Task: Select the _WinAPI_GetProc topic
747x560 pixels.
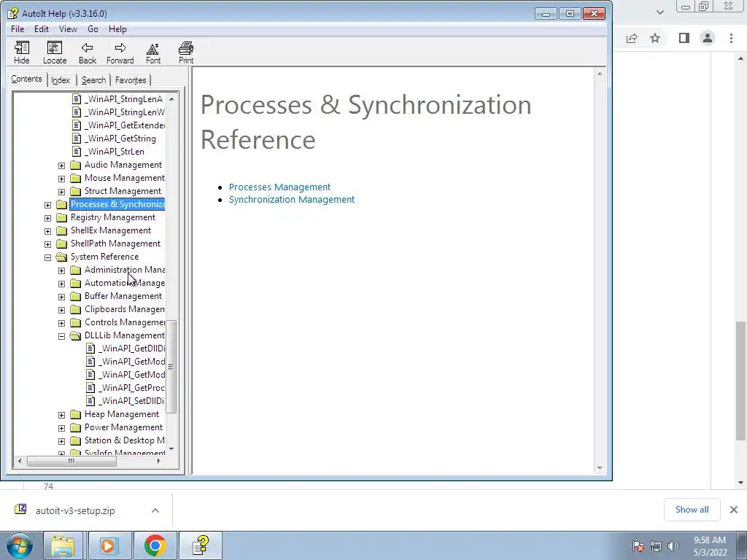Action: [x=131, y=388]
